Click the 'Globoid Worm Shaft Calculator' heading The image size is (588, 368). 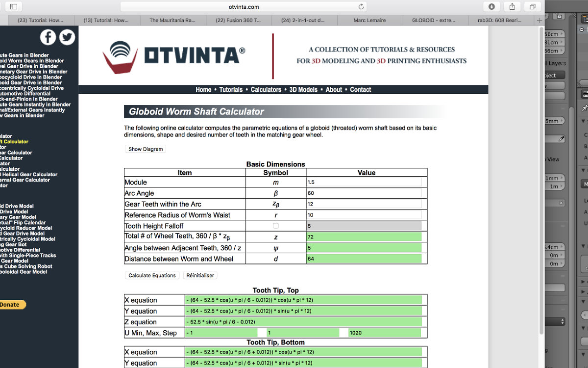pos(196,112)
